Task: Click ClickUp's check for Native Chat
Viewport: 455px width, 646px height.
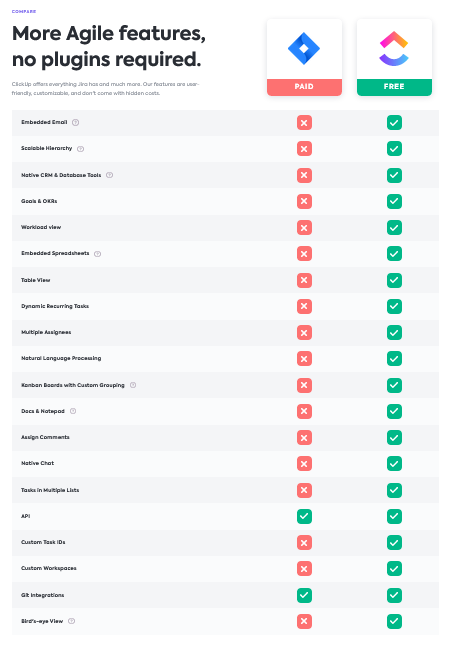Action: (x=394, y=463)
